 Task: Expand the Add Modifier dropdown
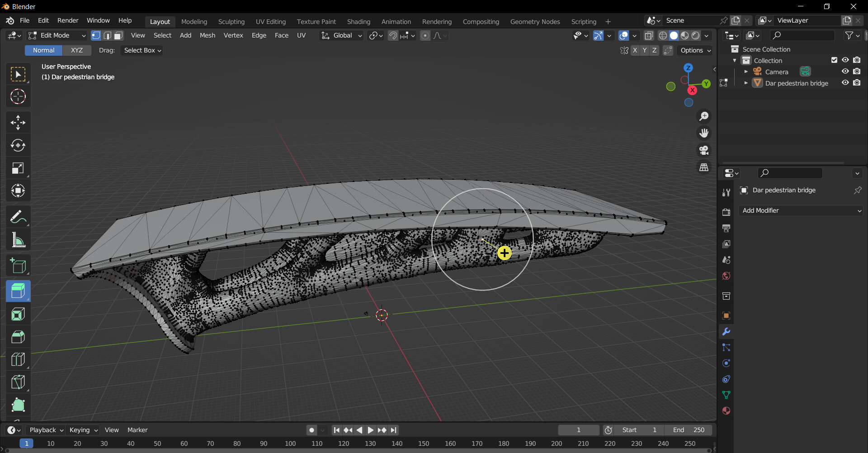point(801,210)
